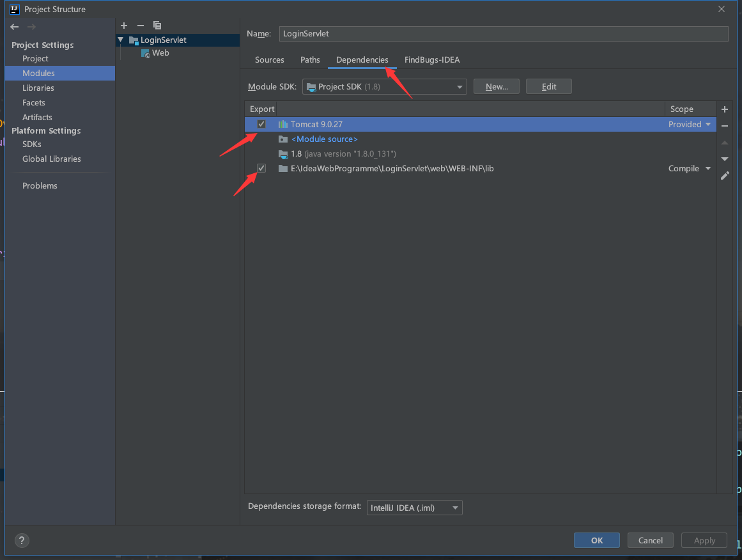742x560 pixels.
Task: Collapse the LoginServlet module tree node
Action: pyautogui.click(x=121, y=40)
